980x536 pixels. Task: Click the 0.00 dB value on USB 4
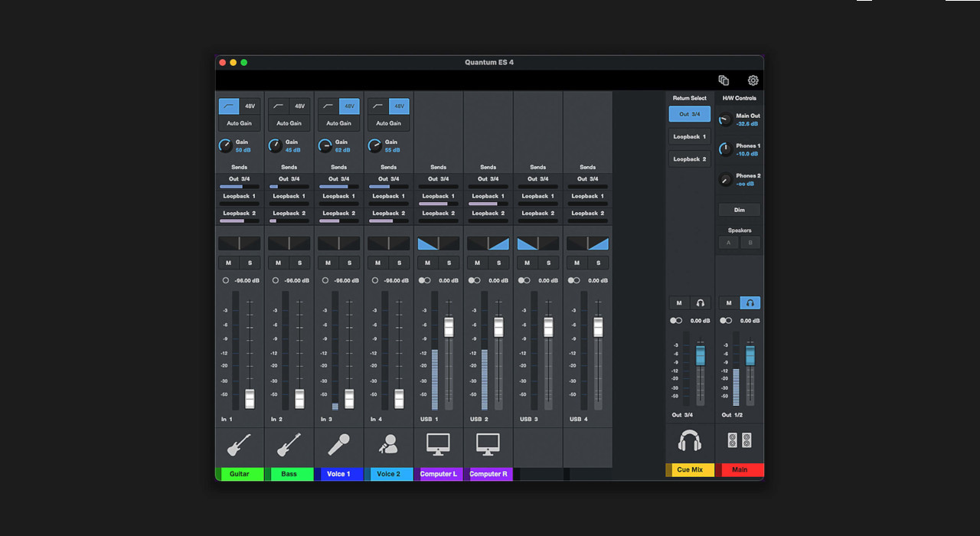pos(598,281)
